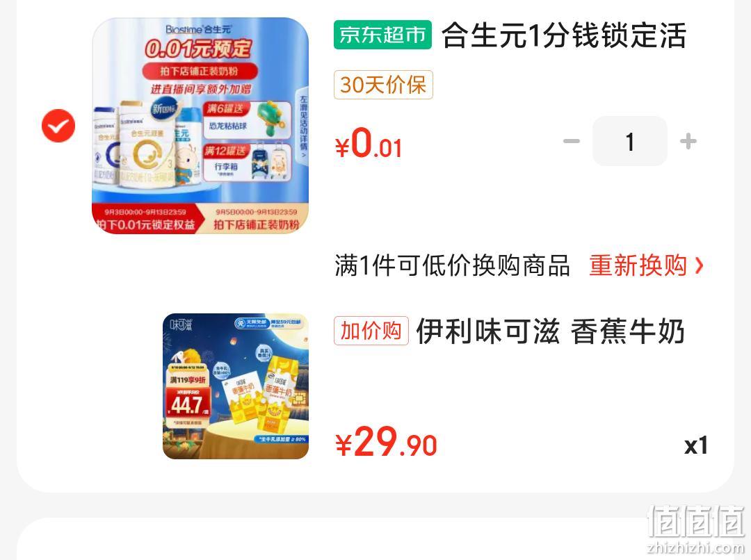Tap the 京东超市 green badge

[382, 35]
